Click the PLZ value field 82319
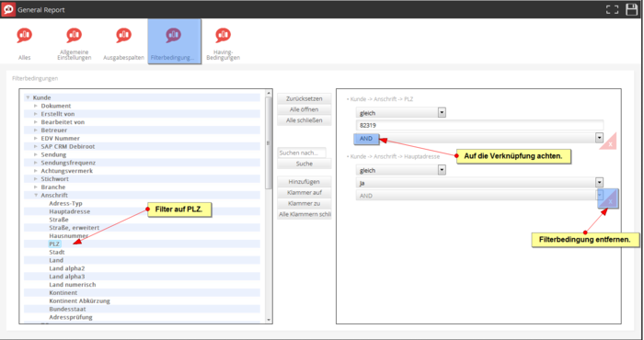The image size is (644, 340). [x=479, y=126]
